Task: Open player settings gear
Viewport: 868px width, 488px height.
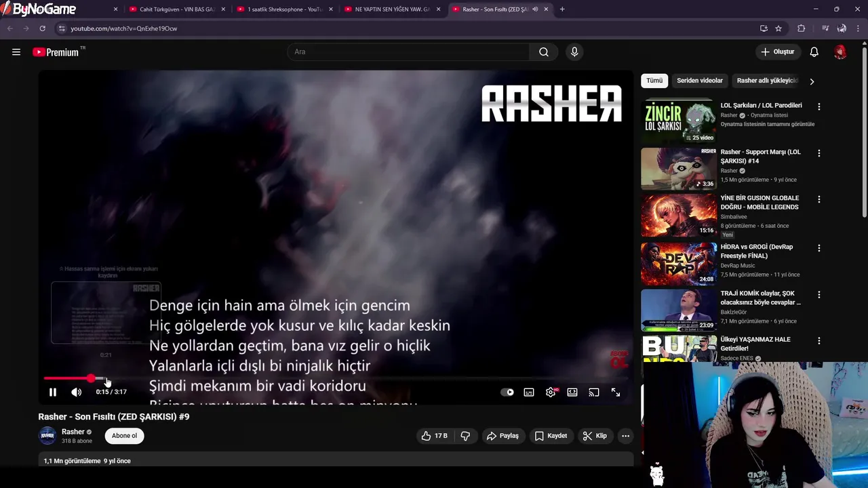Action: point(551,392)
